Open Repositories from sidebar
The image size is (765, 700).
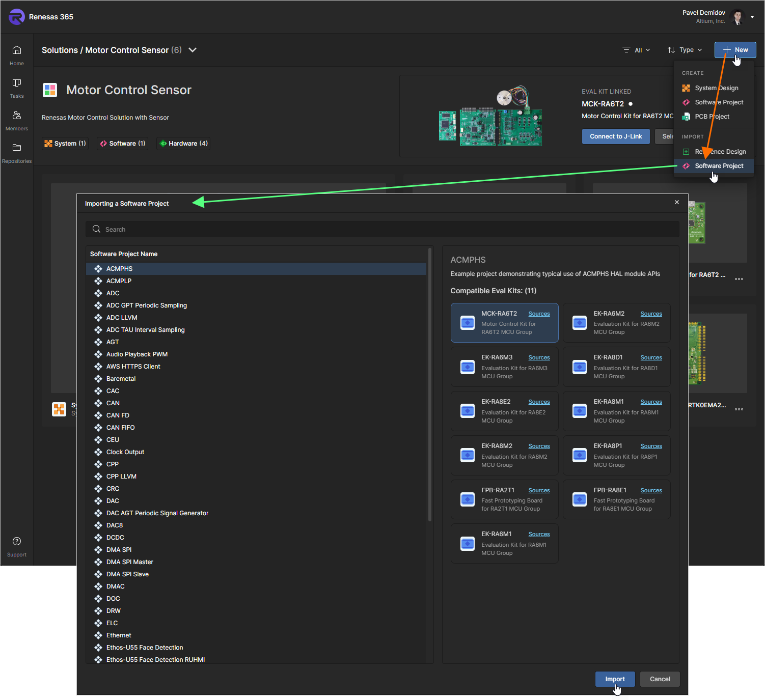[17, 153]
